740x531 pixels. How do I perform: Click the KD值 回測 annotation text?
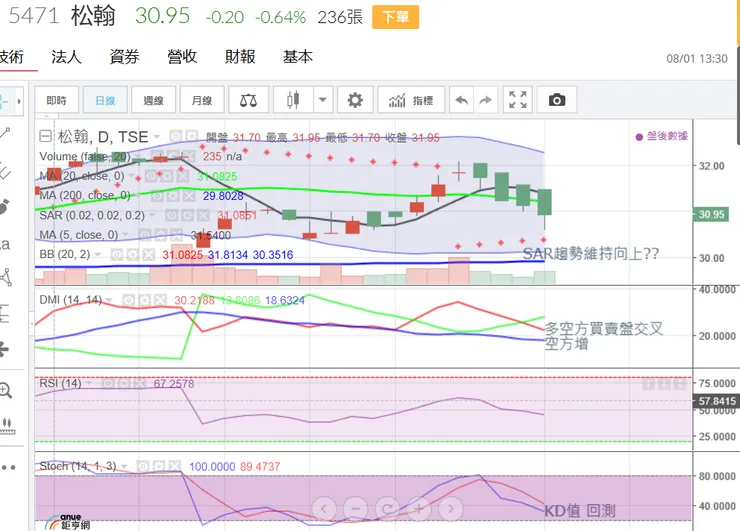(x=580, y=511)
